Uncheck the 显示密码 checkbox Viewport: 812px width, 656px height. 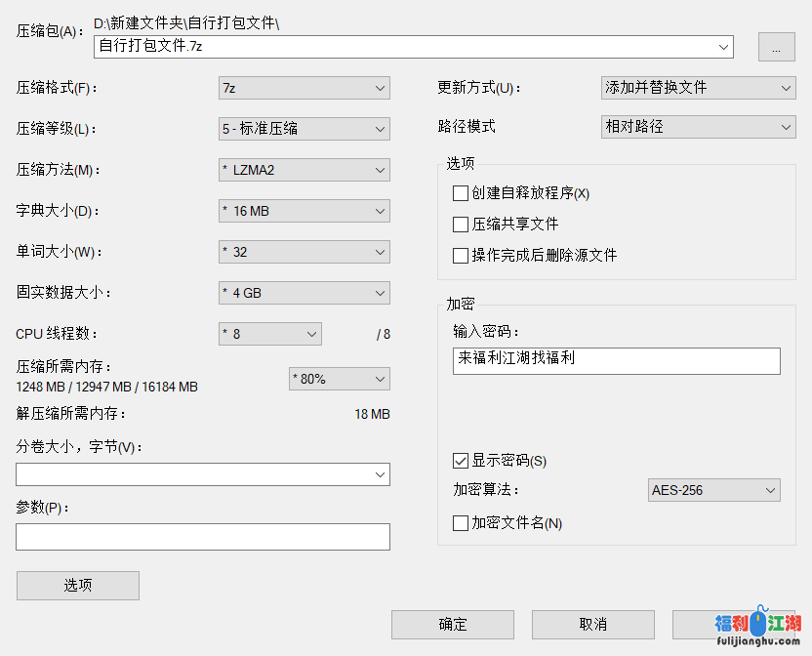(461, 461)
